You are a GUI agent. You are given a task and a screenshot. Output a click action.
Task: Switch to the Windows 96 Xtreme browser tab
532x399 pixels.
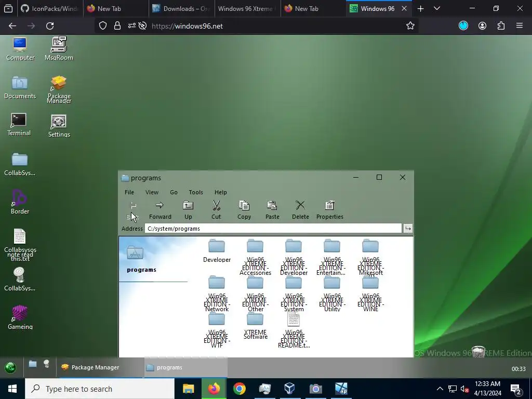pyautogui.click(x=247, y=8)
